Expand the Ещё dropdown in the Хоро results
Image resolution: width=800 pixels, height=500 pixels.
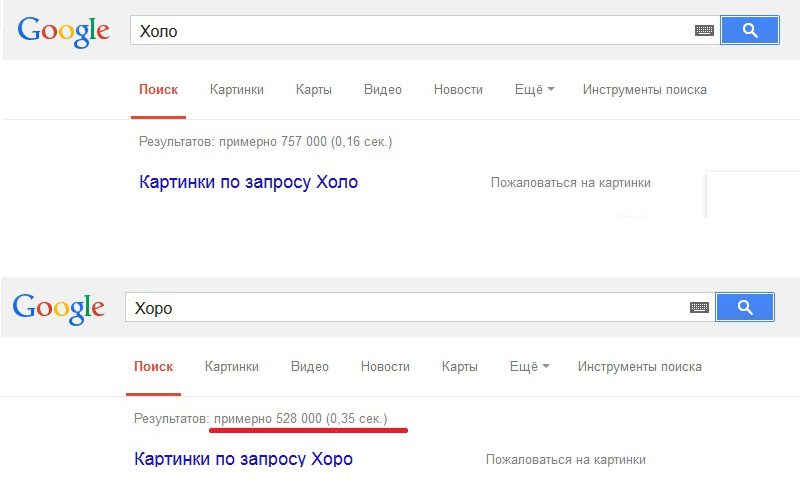(x=529, y=366)
